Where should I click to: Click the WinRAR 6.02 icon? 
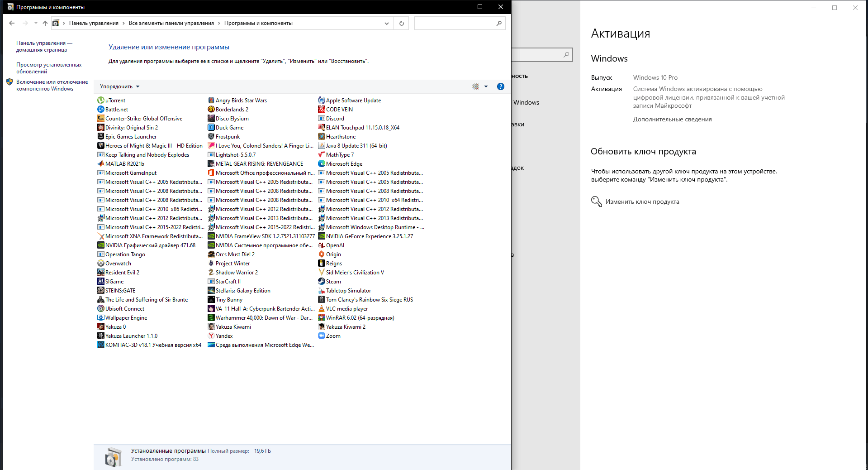click(x=322, y=318)
